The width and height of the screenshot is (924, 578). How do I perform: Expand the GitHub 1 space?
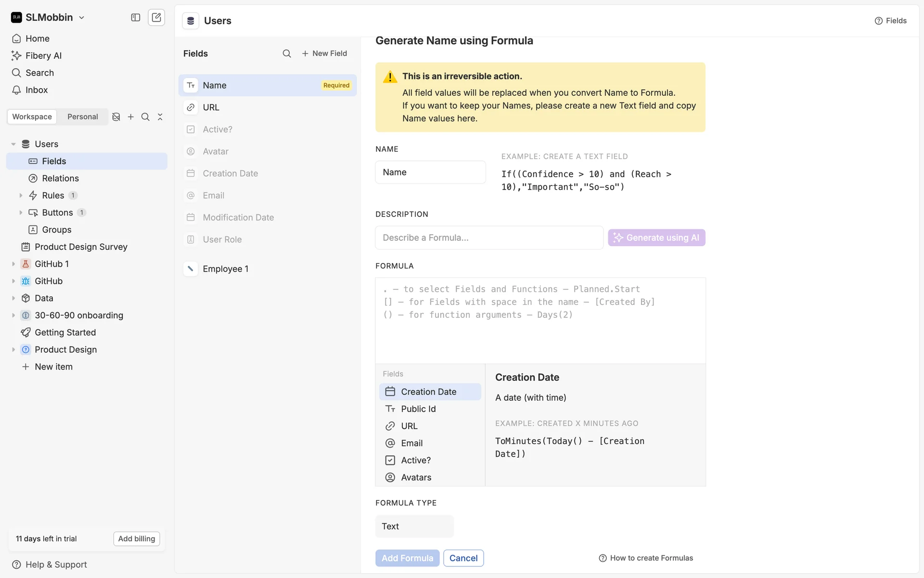[x=13, y=264]
